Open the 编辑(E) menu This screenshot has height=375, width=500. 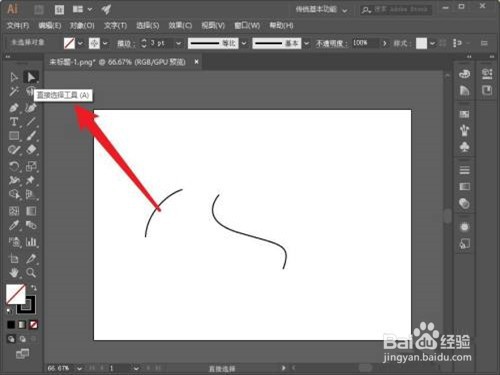point(50,26)
